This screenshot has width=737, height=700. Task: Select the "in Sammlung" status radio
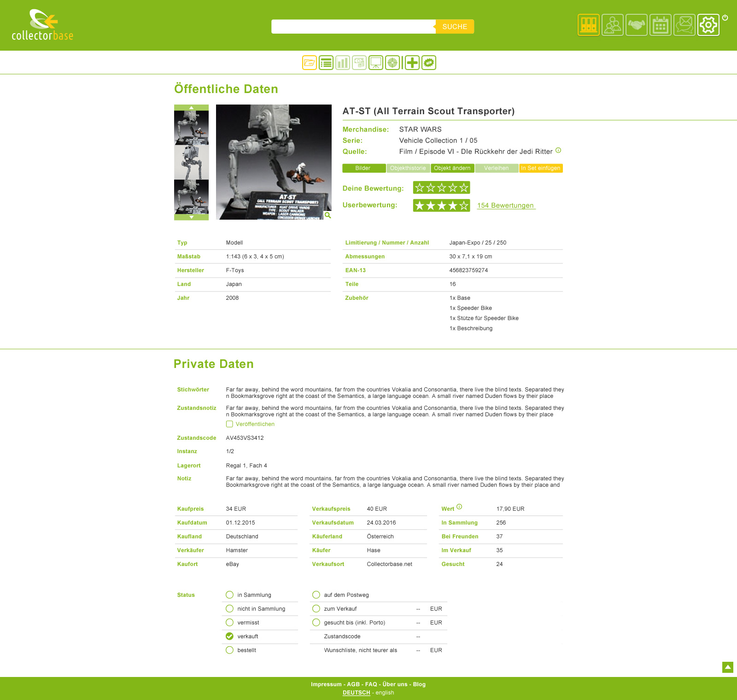[229, 595]
